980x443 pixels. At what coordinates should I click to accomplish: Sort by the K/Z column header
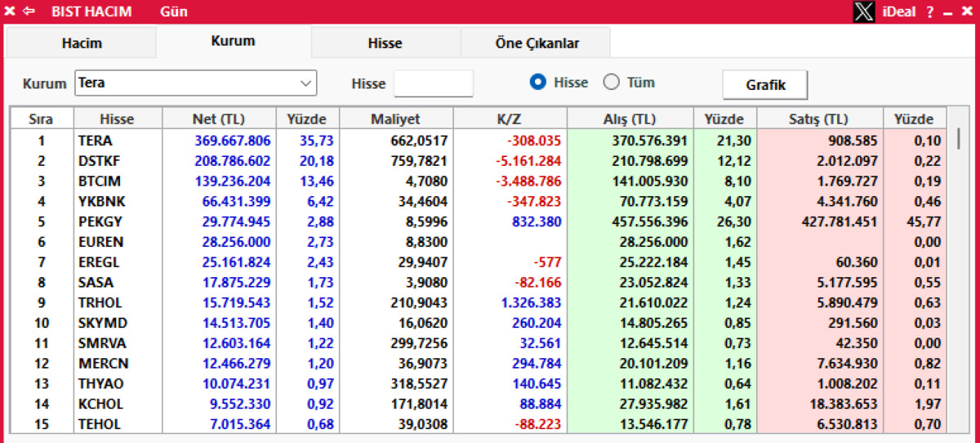[509, 119]
